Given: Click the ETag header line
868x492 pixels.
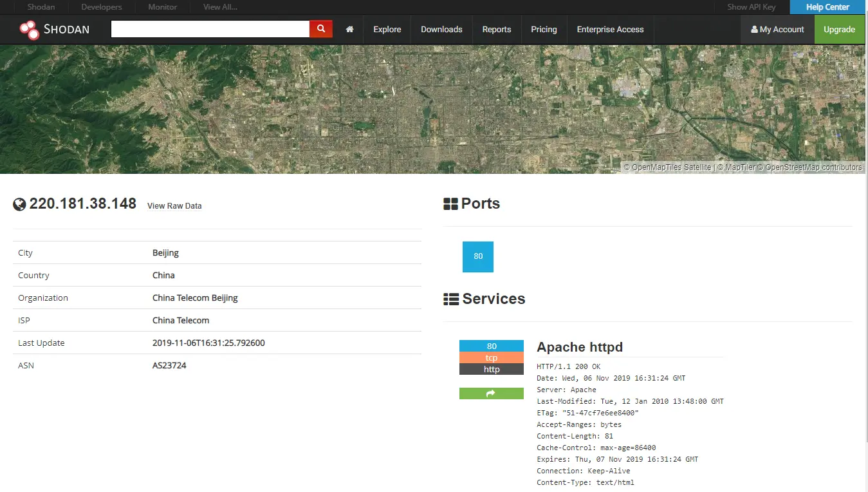Looking at the screenshot, I should coord(587,413).
